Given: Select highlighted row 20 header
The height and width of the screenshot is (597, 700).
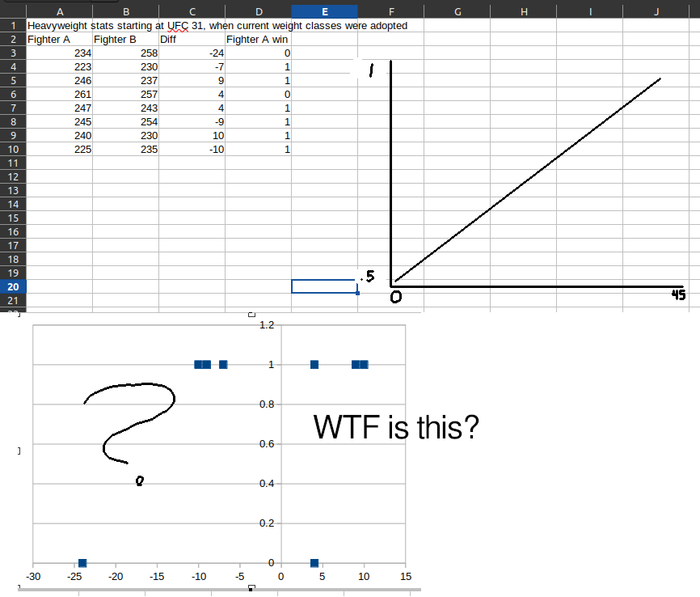Looking at the screenshot, I should (13, 287).
